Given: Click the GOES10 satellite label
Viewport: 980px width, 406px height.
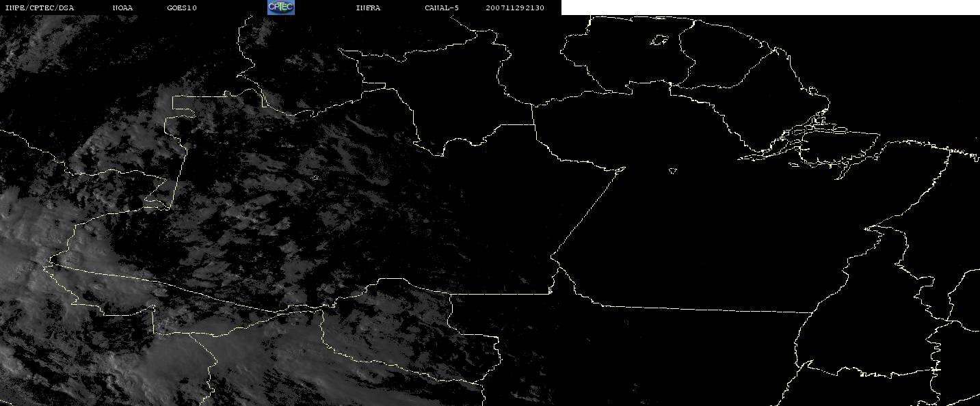Looking at the screenshot, I should 181,8.
